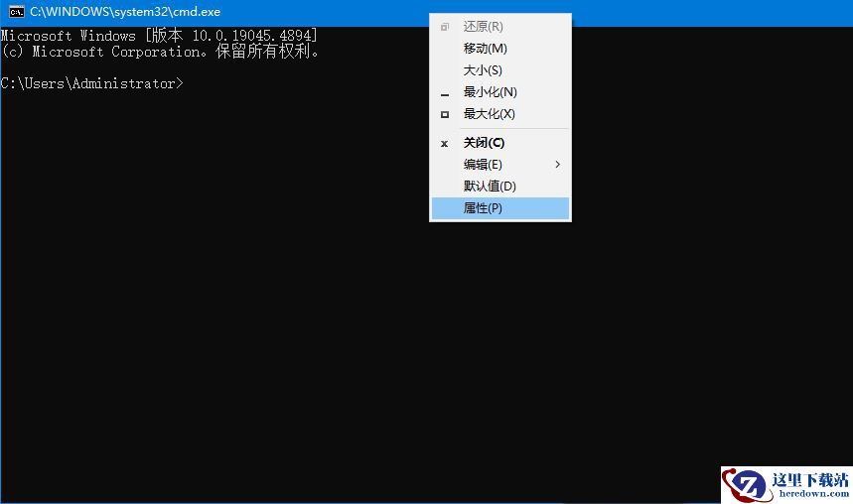Screen dimensions: 853x504
Task: Click the C:\WINDOWS\system32\cmd.exe window title
Action: 125,12
